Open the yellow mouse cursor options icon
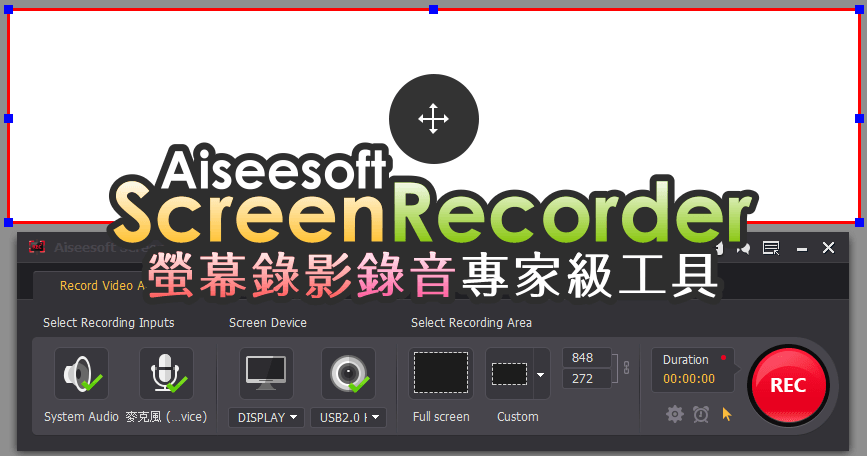The width and height of the screenshot is (867, 456). [727, 414]
